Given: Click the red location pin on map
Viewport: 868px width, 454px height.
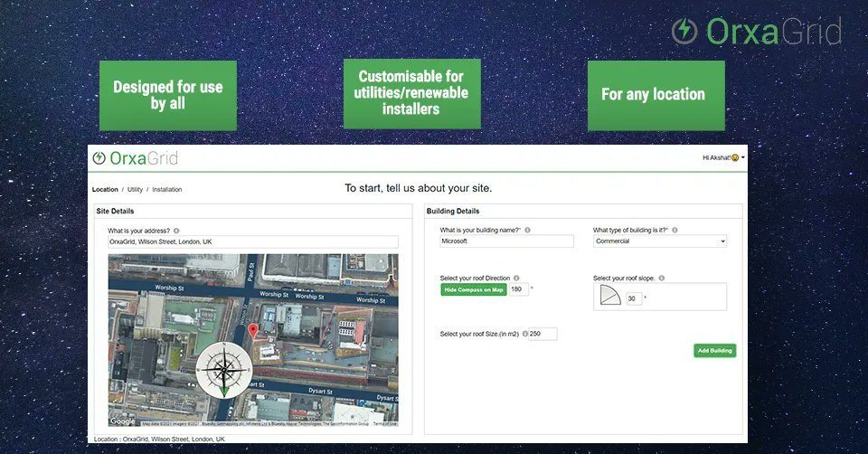Looking at the screenshot, I should tap(253, 331).
